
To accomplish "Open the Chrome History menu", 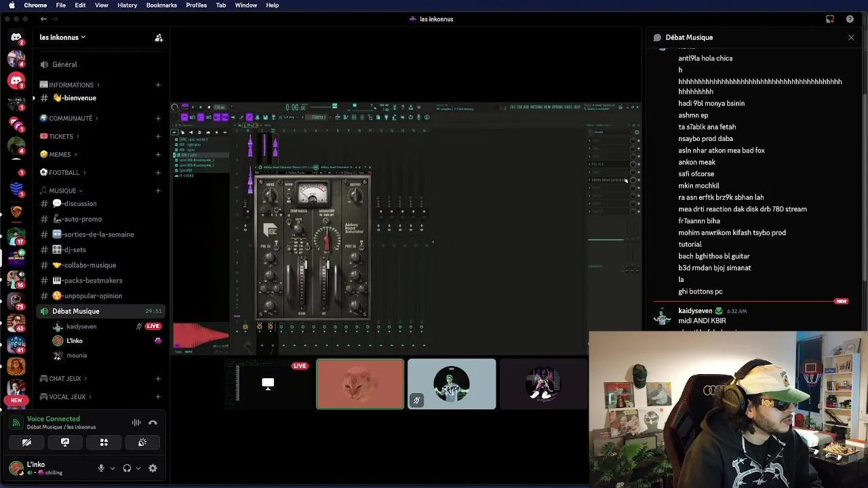I will click(127, 5).
